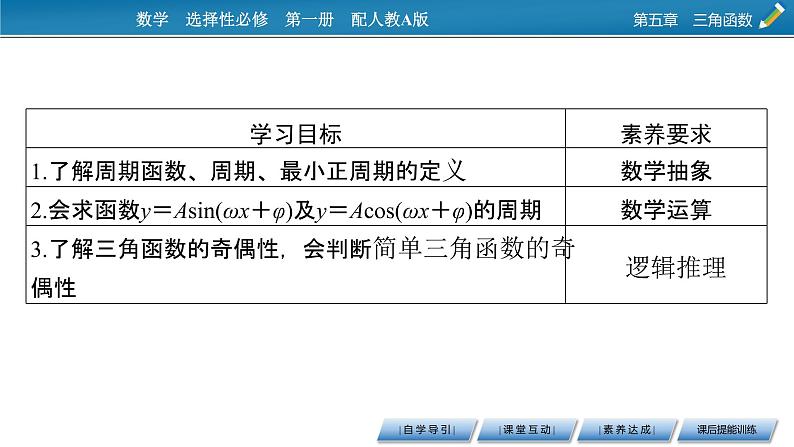
Task: Click the first goal about 最小正周期的定义
Action: [x=248, y=171]
